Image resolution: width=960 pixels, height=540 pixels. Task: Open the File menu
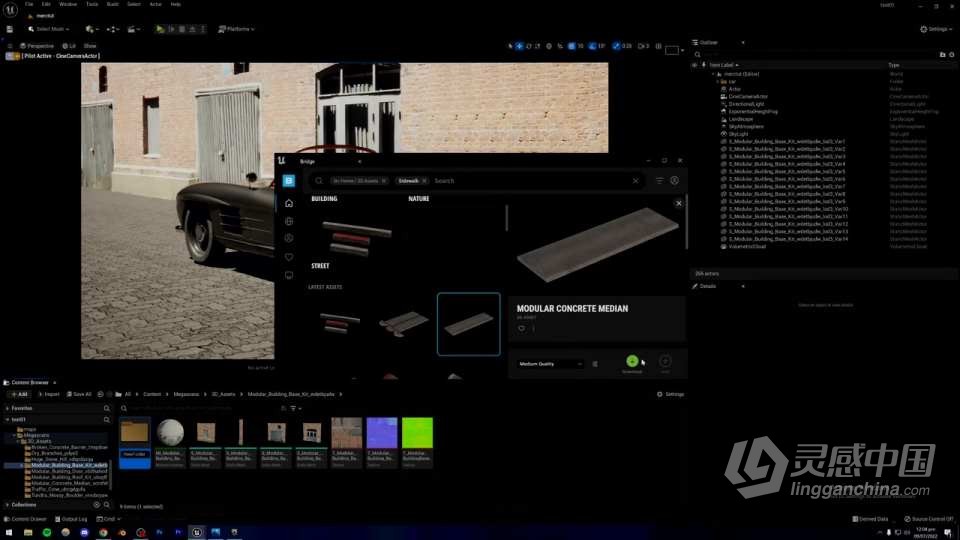point(29,4)
